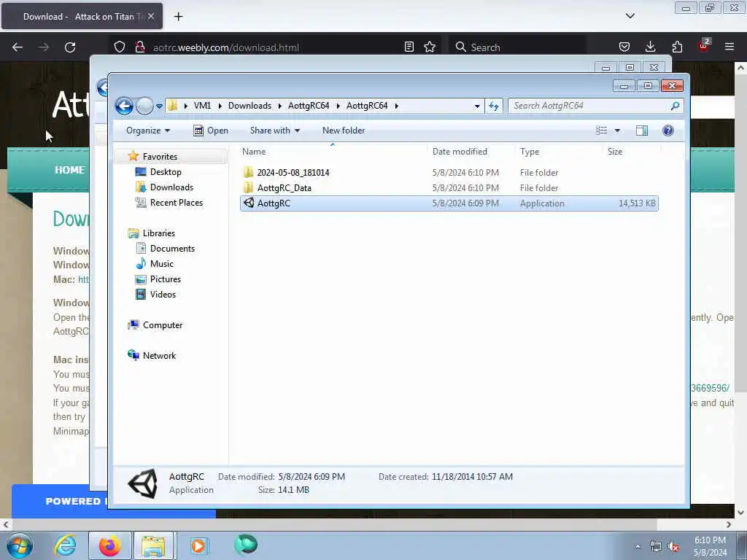Viewport: 747px width, 560px height.
Task: Click Explorer's Forward navigation button
Action: (x=144, y=106)
